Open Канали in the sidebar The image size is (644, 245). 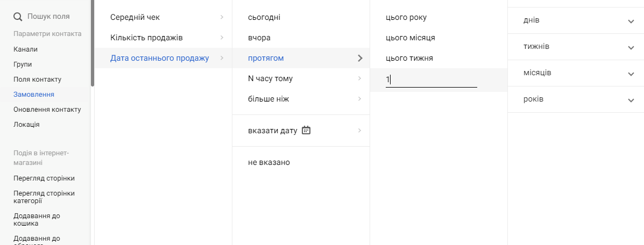pos(26,49)
